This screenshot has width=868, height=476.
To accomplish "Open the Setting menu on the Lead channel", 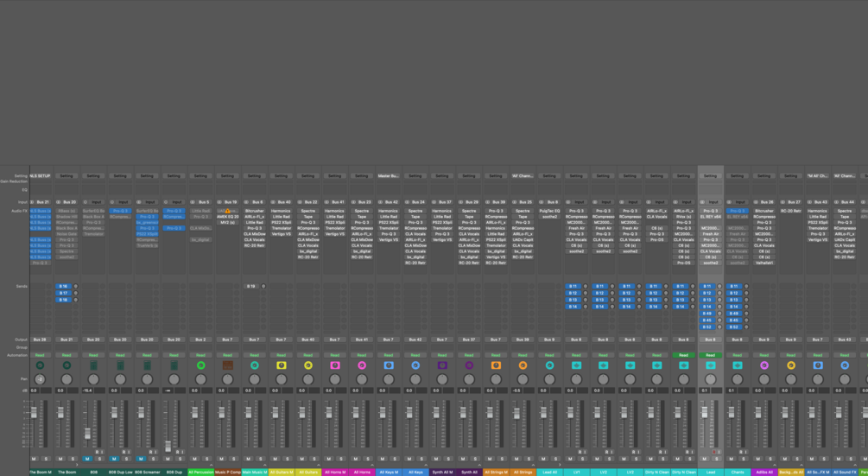I will coord(710,176).
